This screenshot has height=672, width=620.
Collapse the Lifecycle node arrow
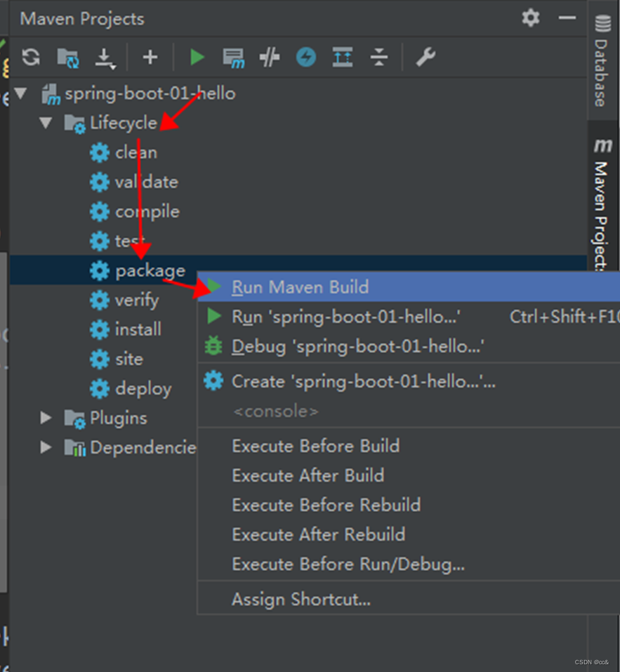click(x=46, y=123)
